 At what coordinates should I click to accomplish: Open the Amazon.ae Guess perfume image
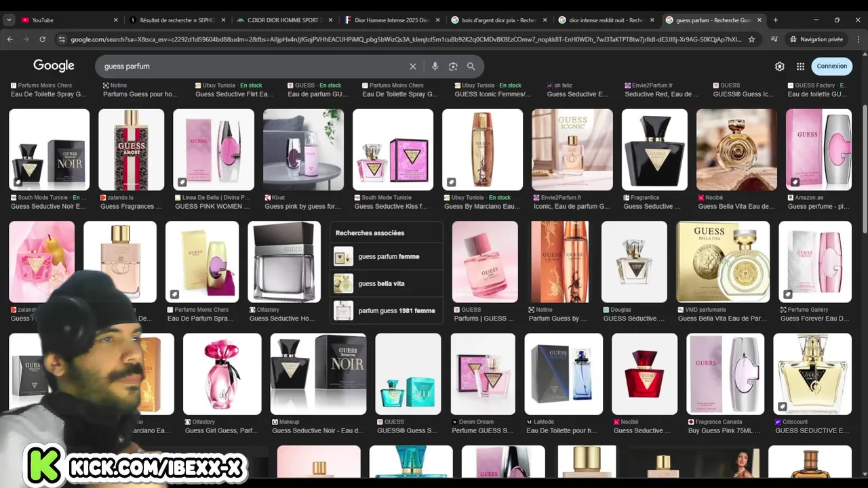point(818,150)
